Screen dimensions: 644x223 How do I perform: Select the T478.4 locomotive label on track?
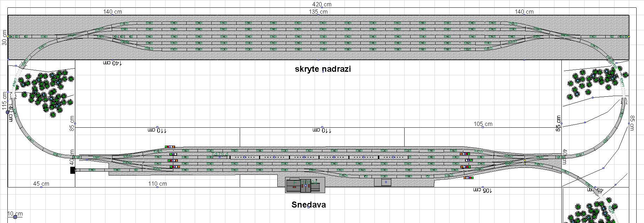click(x=221, y=154)
